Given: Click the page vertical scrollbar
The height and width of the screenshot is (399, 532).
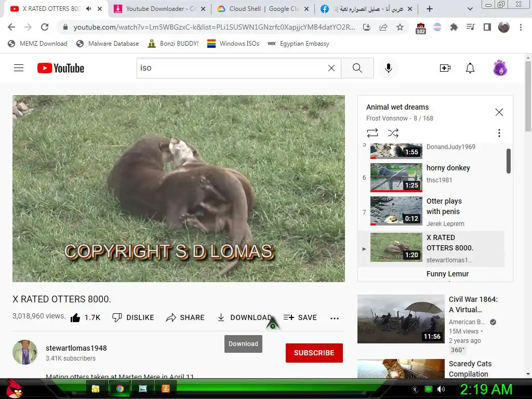Looking at the screenshot, I should [x=528, y=97].
